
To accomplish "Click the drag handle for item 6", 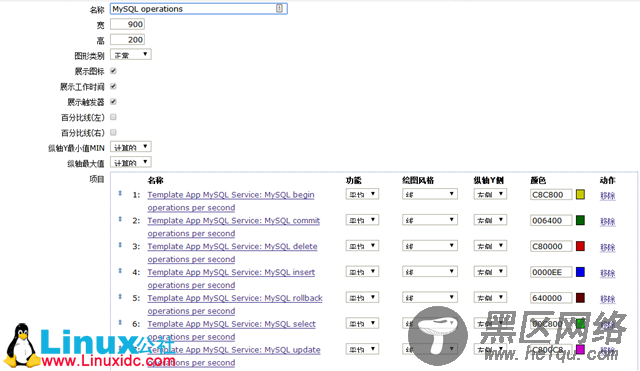I will coord(120,322).
